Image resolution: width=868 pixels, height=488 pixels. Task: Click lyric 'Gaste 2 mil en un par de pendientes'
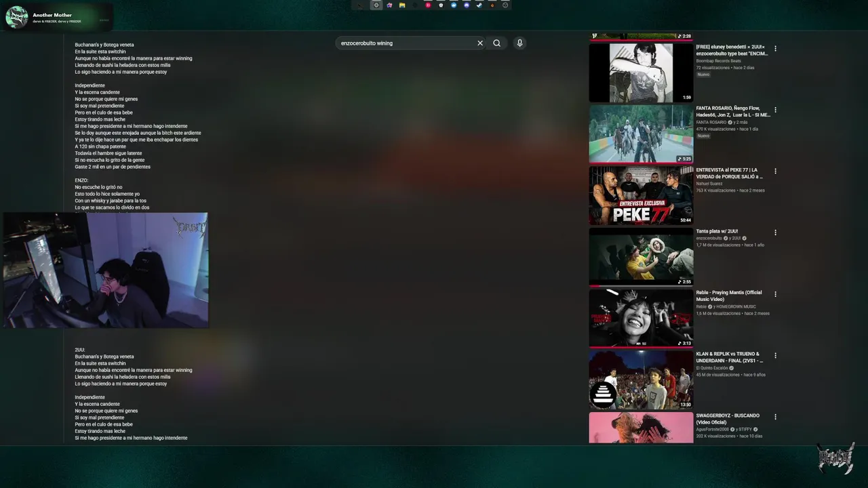pos(113,167)
